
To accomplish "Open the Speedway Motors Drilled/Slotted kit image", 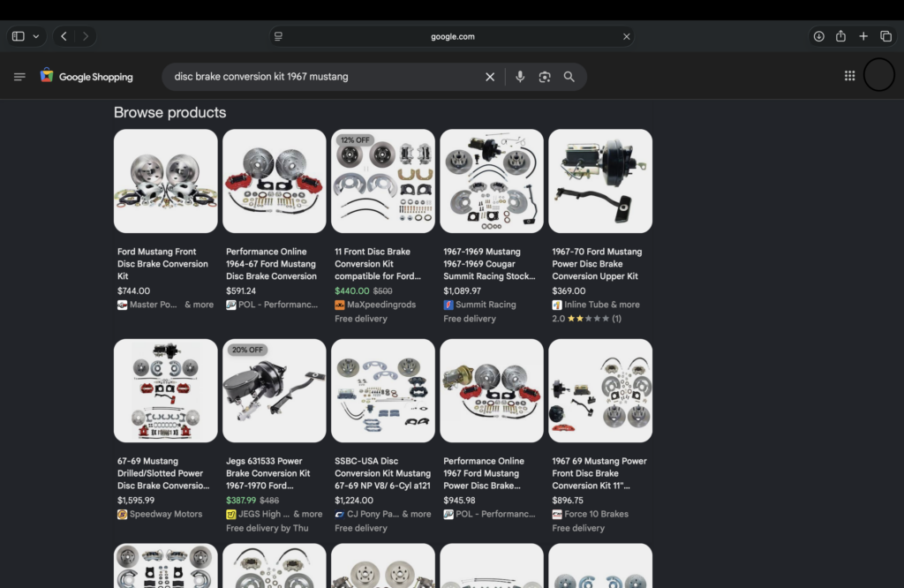I will pyautogui.click(x=165, y=391).
